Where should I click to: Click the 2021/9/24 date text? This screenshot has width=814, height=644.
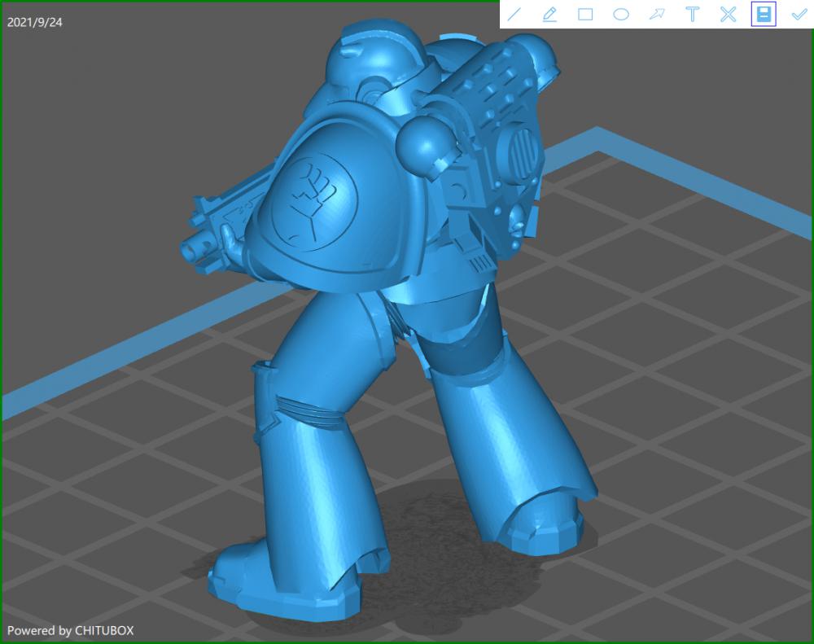coord(34,22)
